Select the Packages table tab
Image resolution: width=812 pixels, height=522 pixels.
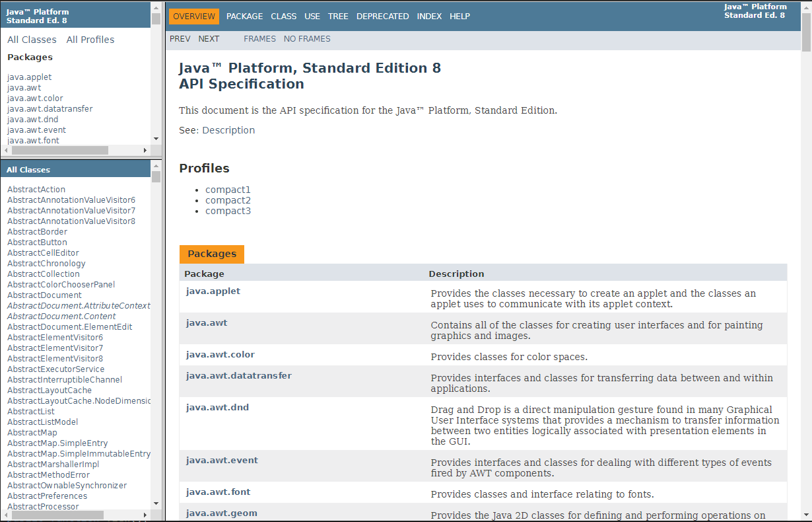212,254
